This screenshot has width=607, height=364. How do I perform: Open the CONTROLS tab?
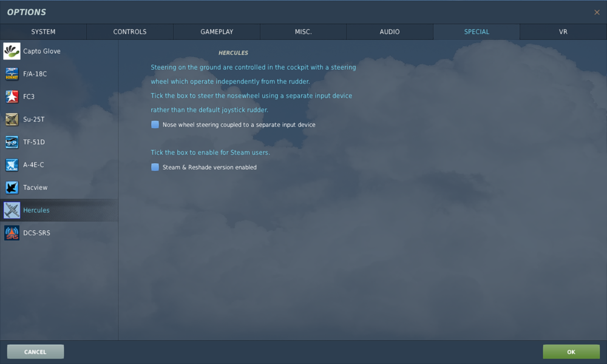[x=130, y=32]
